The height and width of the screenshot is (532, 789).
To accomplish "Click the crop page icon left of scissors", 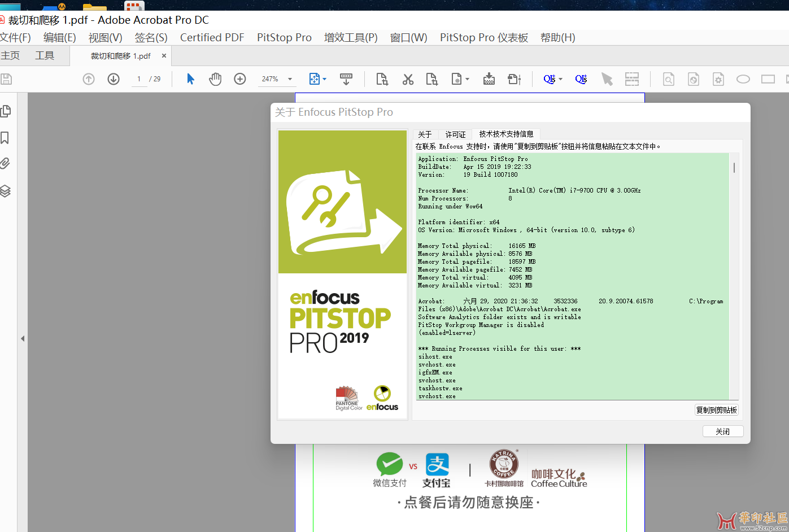I will pos(382,79).
